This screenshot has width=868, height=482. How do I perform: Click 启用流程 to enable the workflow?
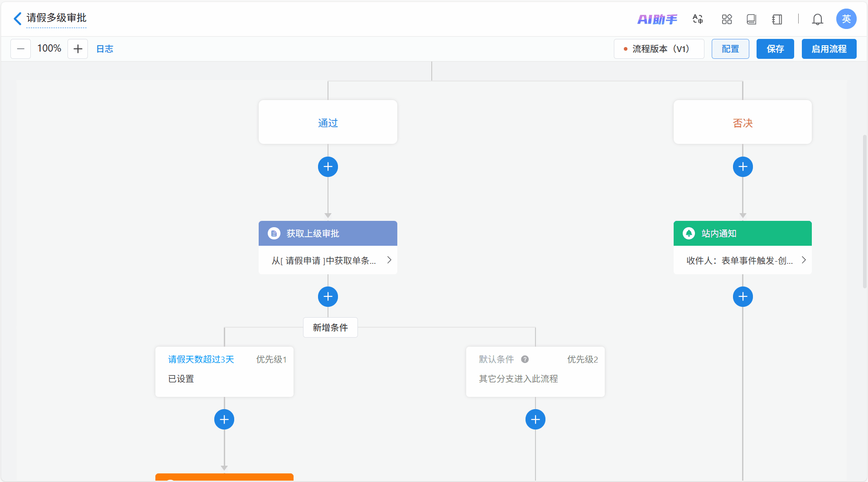click(829, 49)
